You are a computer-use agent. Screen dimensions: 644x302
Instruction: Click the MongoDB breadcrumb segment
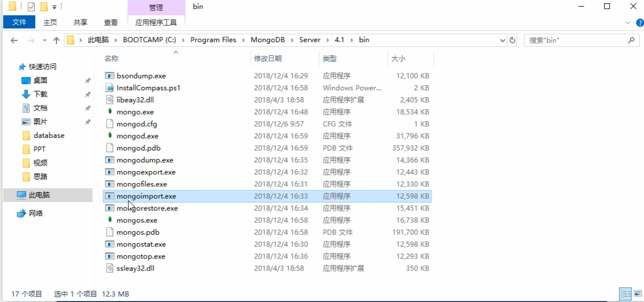point(268,40)
